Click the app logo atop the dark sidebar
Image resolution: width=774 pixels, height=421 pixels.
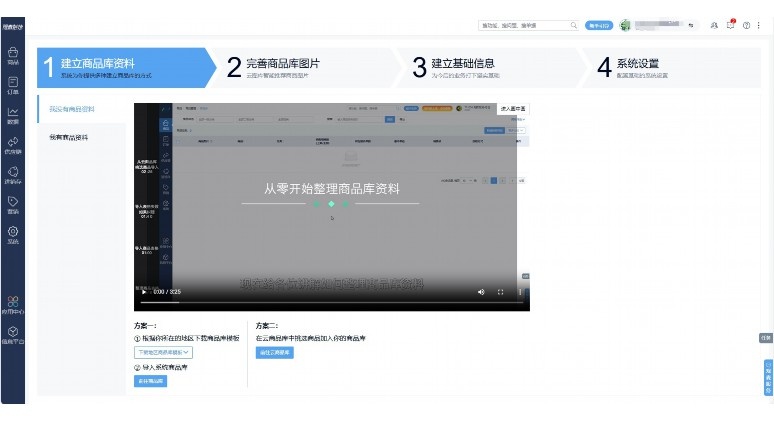tap(12, 27)
